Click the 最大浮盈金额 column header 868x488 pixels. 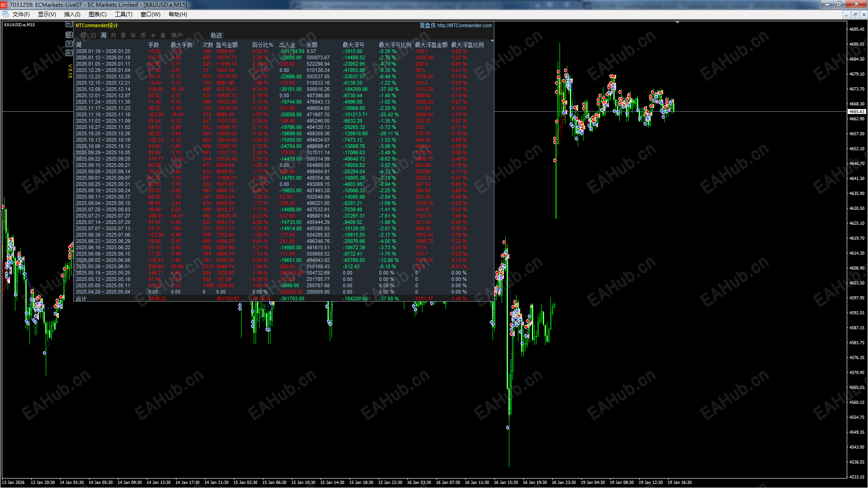coord(432,45)
